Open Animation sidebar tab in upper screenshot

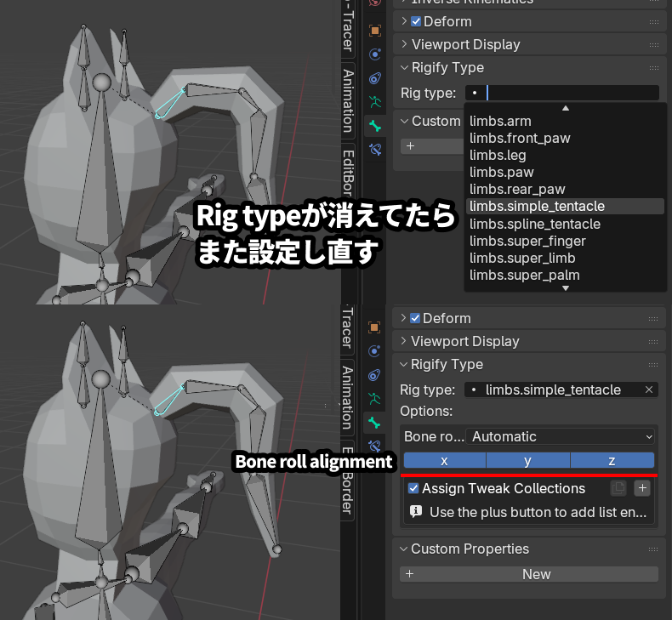348,100
